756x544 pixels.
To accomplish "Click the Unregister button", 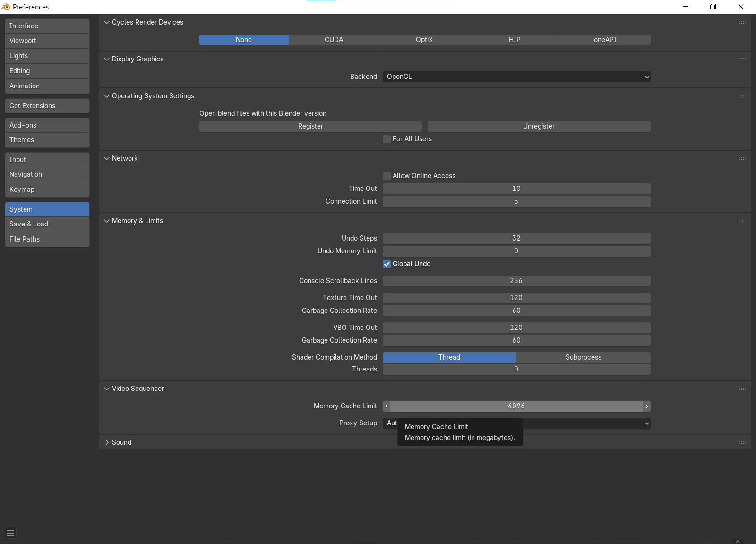I will [539, 126].
